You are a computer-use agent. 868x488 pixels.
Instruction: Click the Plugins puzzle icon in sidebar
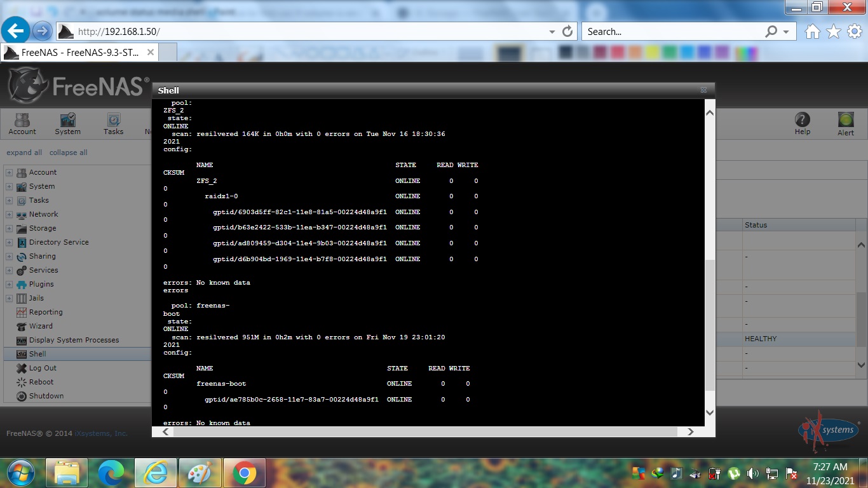(x=22, y=284)
